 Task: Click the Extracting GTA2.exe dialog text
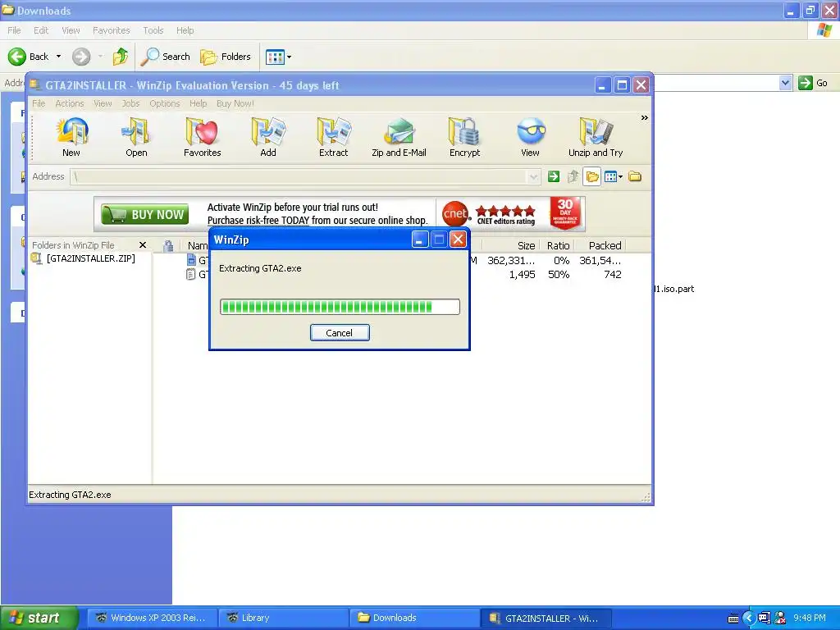(x=260, y=268)
